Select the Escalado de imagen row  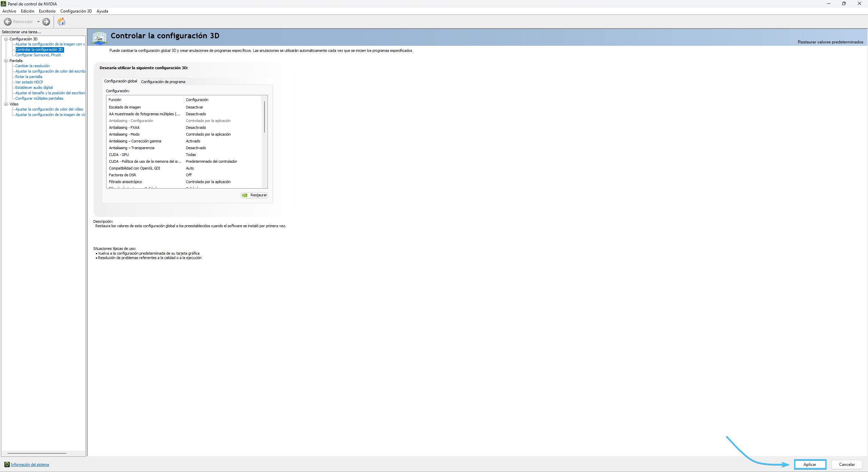pyautogui.click(x=185, y=107)
